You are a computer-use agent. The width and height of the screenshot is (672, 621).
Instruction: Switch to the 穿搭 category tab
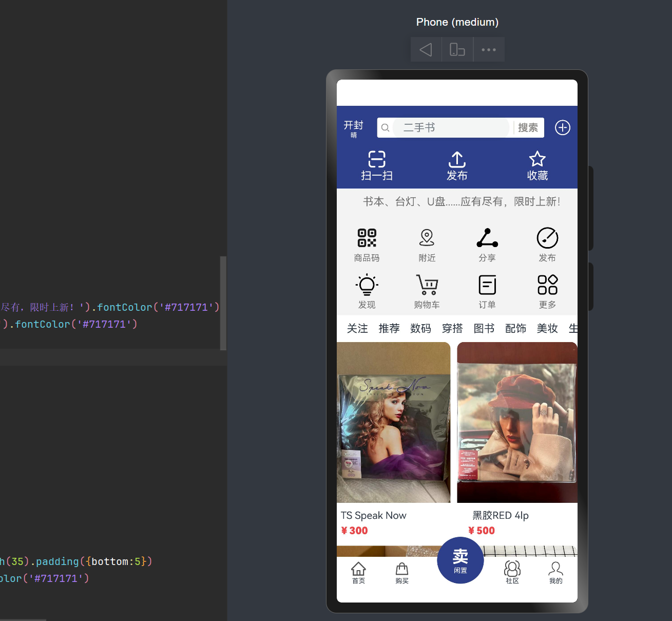[x=452, y=328]
